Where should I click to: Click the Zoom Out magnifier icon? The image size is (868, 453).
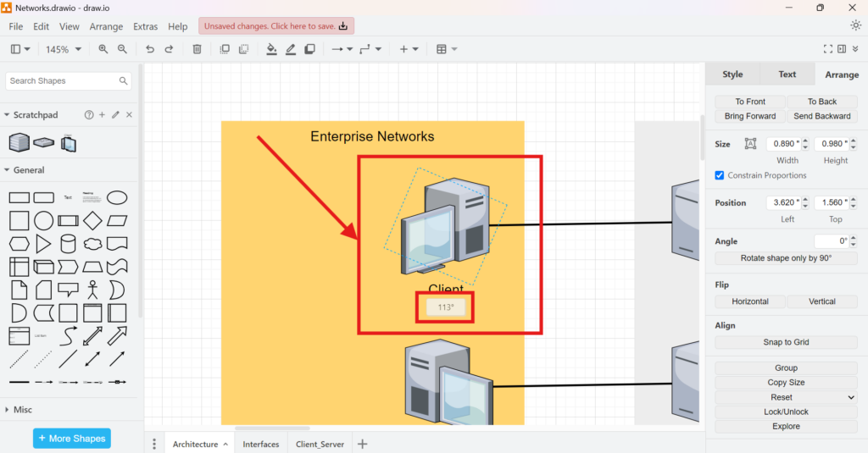click(x=122, y=49)
